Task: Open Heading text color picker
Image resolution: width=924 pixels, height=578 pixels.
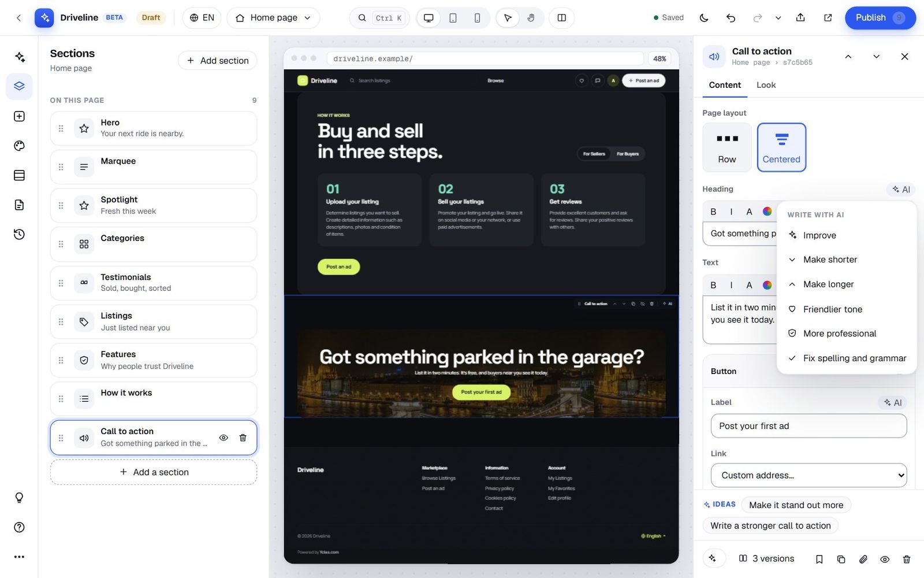Action: [x=767, y=212]
